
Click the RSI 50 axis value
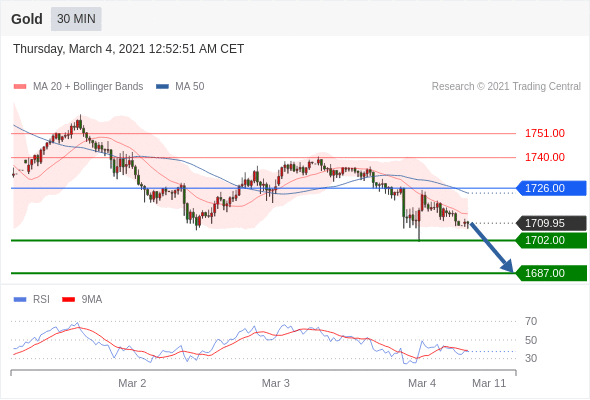tap(531, 340)
